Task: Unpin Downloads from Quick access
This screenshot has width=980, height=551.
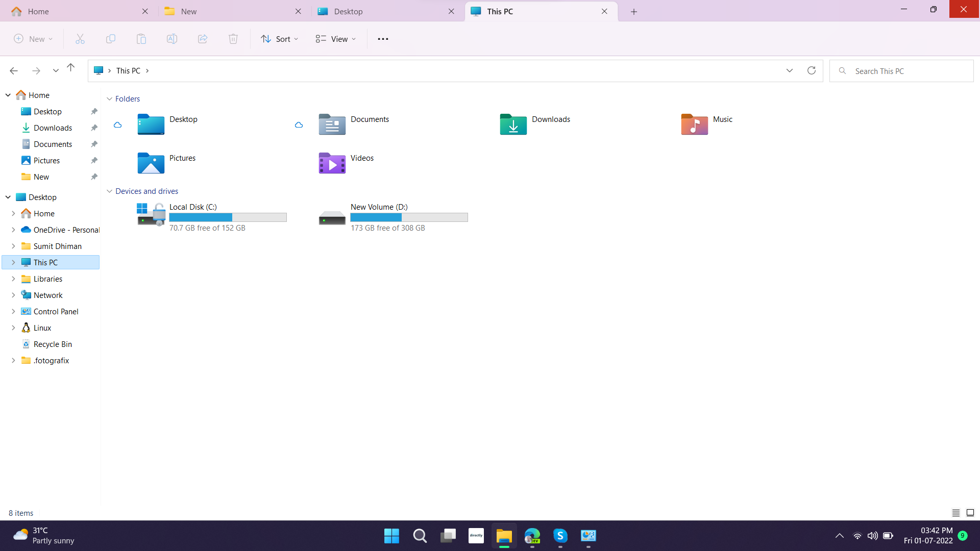Action: (x=94, y=128)
